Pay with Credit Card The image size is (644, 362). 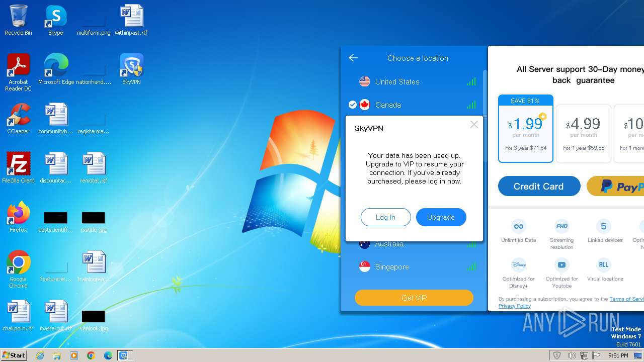tap(539, 186)
